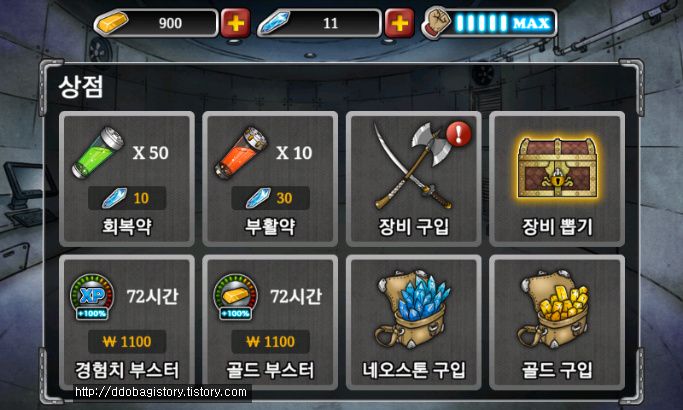The width and height of the screenshot is (683, 410).
Task: Open the blue crystal bag Neostone purchase
Action: click(x=414, y=322)
